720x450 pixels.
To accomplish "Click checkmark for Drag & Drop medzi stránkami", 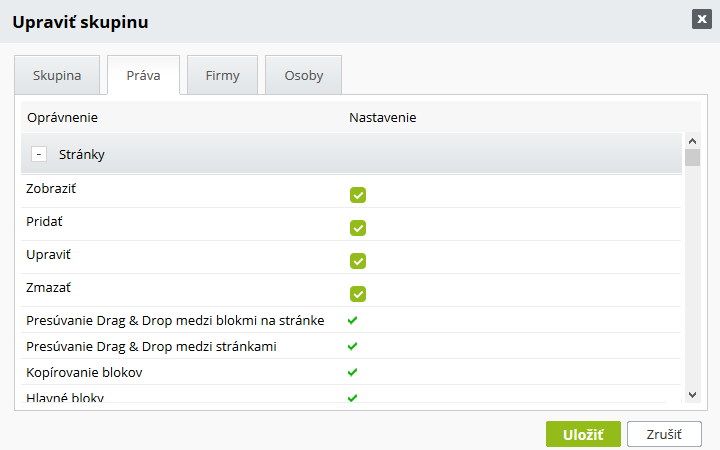I will point(352,346).
